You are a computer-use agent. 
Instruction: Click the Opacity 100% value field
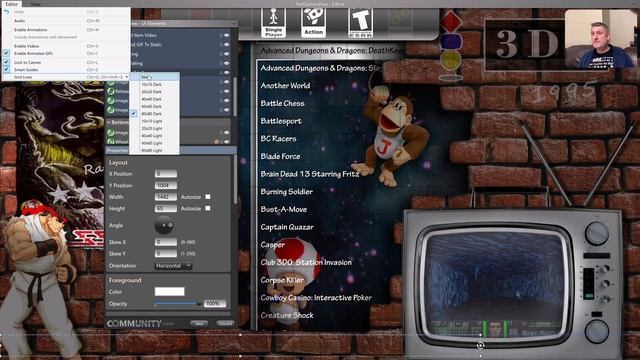[x=215, y=304]
